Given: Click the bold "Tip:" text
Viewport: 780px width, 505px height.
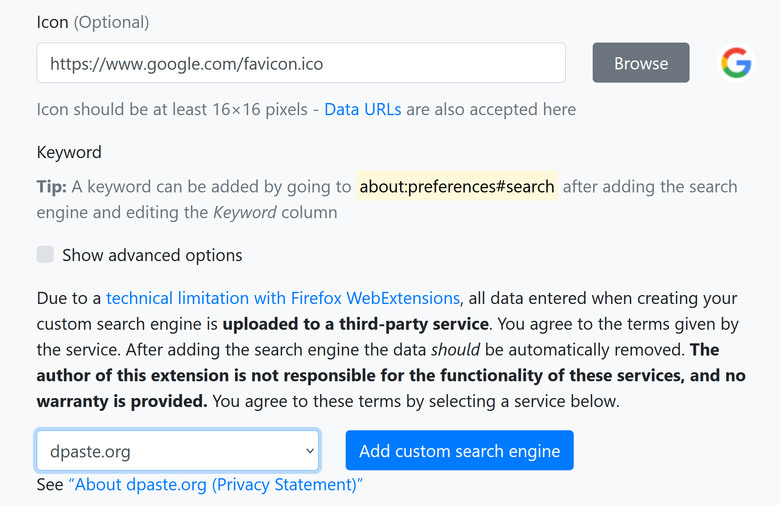Looking at the screenshot, I should point(52,186).
